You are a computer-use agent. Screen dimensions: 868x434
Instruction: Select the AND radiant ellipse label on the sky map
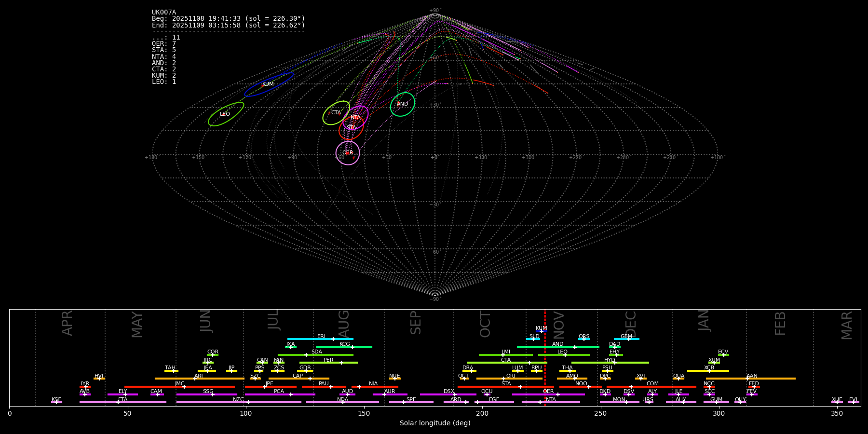(x=402, y=104)
